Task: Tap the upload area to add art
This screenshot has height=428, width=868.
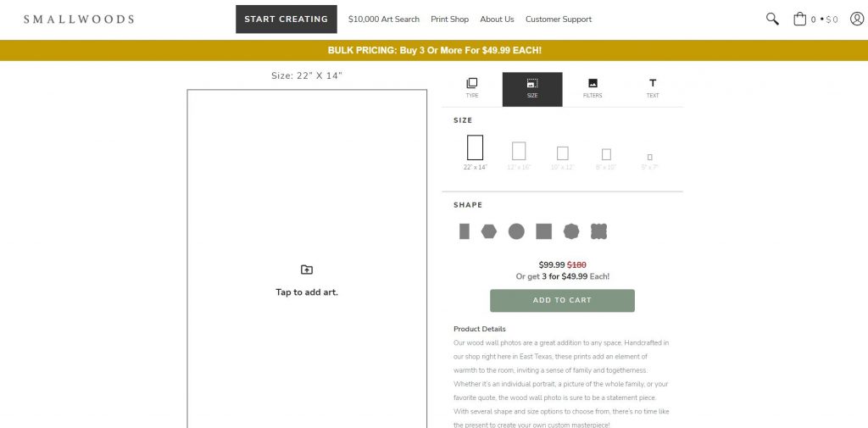Action: point(307,281)
